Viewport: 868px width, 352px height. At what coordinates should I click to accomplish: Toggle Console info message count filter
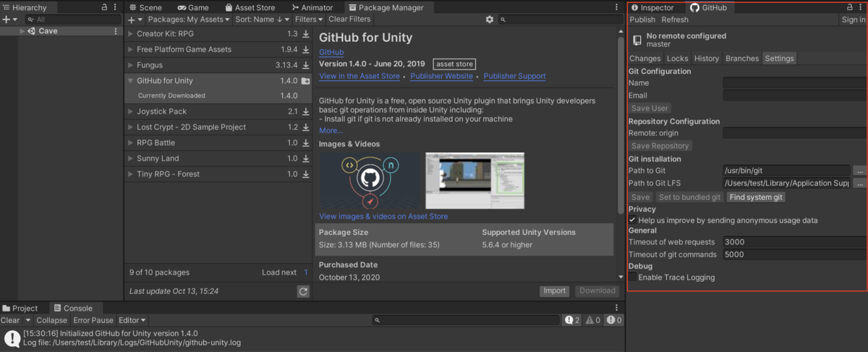click(x=572, y=320)
